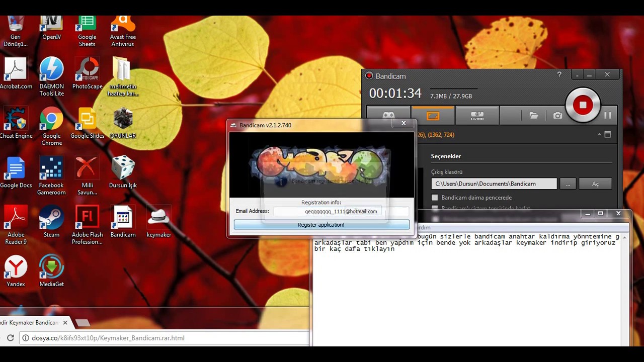Click scroll-up arrow of Notepad scrollbar
This screenshot has width=644, height=362.
pyautogui.click(x=625, y=237)
